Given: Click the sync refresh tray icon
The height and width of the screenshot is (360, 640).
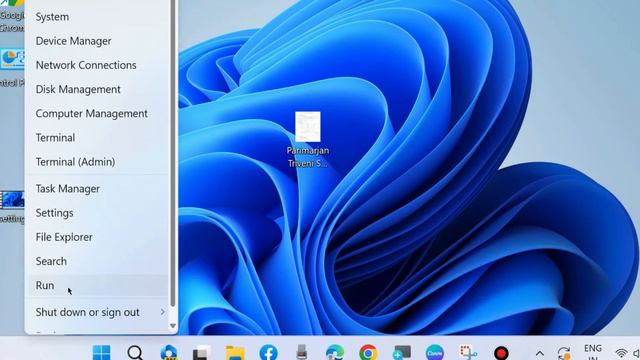Looking at the screenshot, I should coord(564,353).
